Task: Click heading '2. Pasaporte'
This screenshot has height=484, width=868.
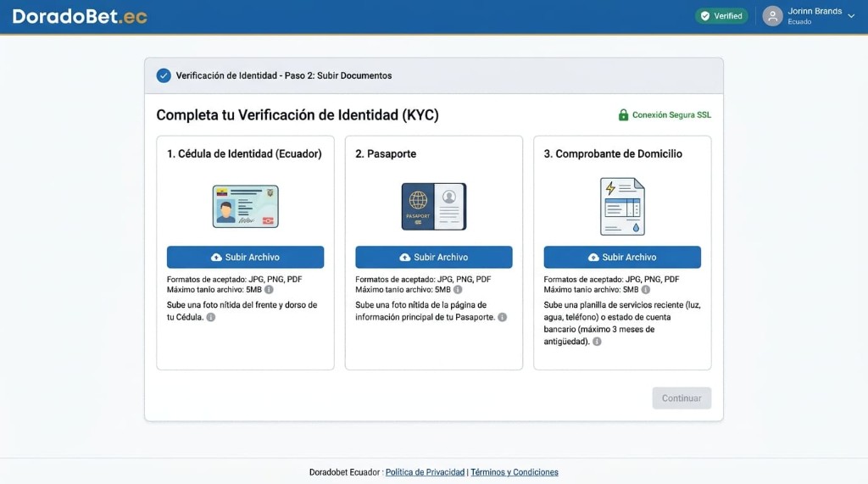Action: coord(386,154)
